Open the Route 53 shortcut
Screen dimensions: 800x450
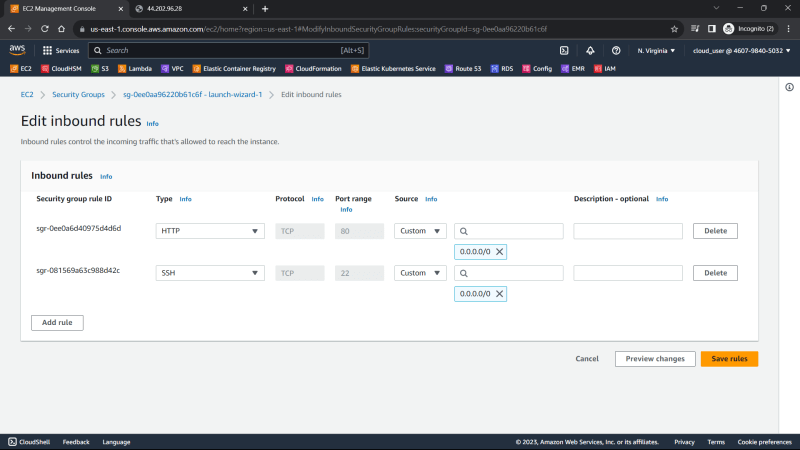pyautogui.click(x=463, y=68)
